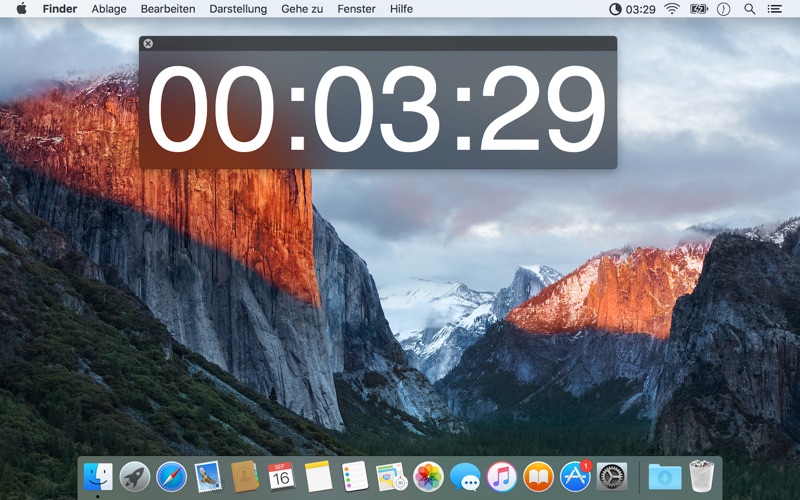Open System Preferences gear icon
The height and width of the screenshot is (500, 800).
click(612, 477)
